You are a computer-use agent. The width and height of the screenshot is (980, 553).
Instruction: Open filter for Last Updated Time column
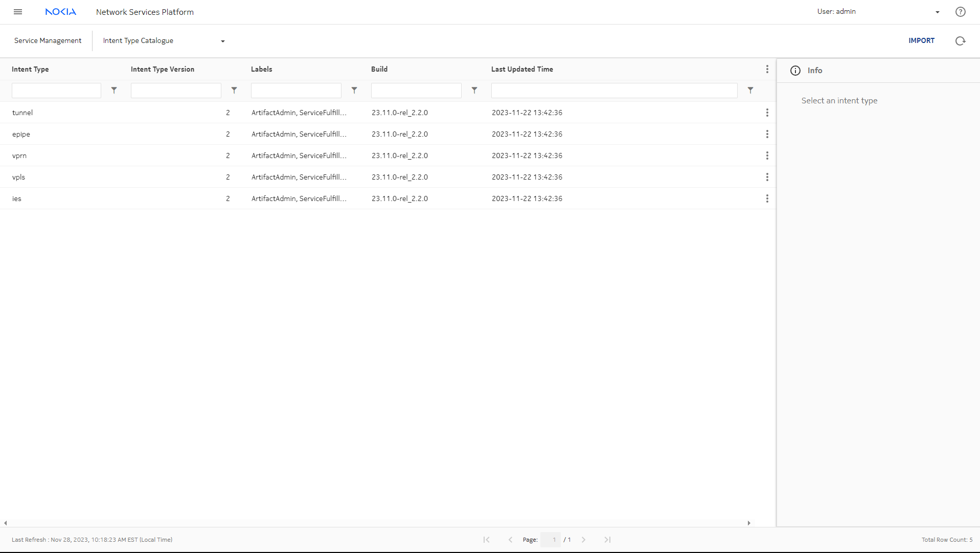pos(750,90)
